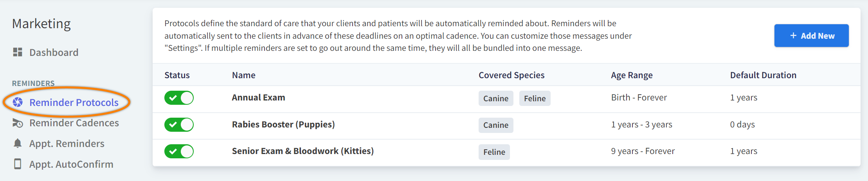Go to Reminder Cadences page
Image resolution: width=868 pixels, height=181 pixels.
coord(74,123)
